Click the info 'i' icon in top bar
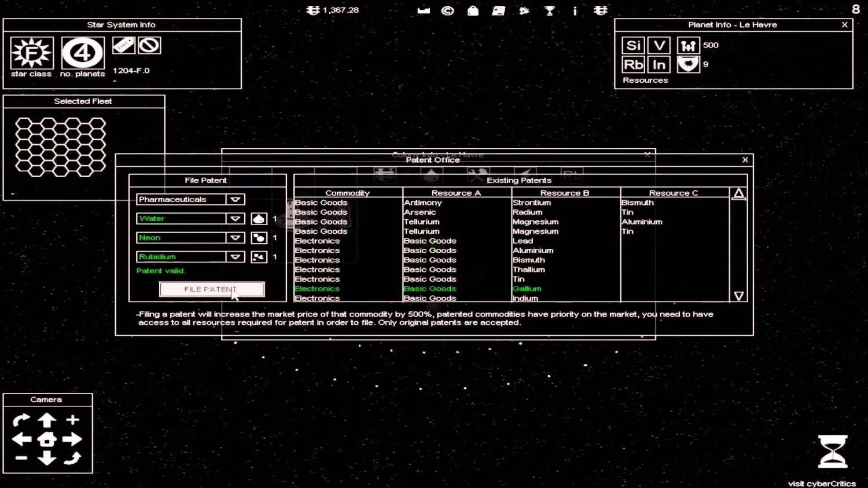The width and height of the screenshot is (868, 488). pos(575,10)
